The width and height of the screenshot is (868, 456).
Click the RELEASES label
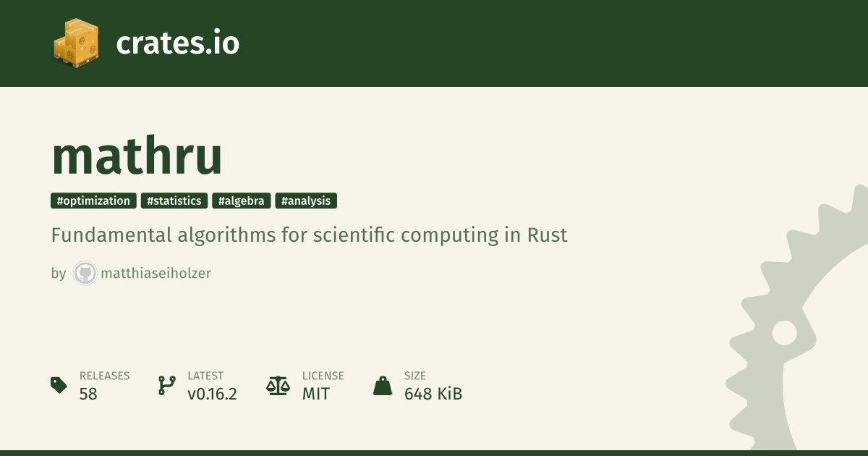click(x=104, y=376)
